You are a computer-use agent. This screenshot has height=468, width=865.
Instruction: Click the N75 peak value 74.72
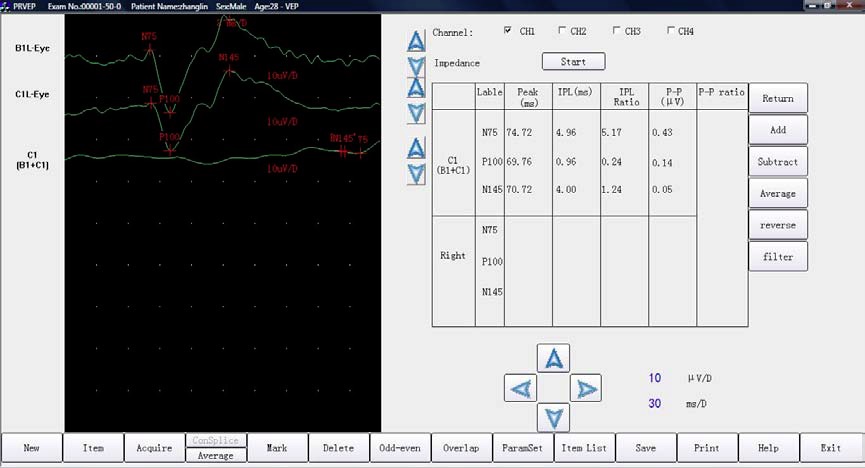point(519,132)
